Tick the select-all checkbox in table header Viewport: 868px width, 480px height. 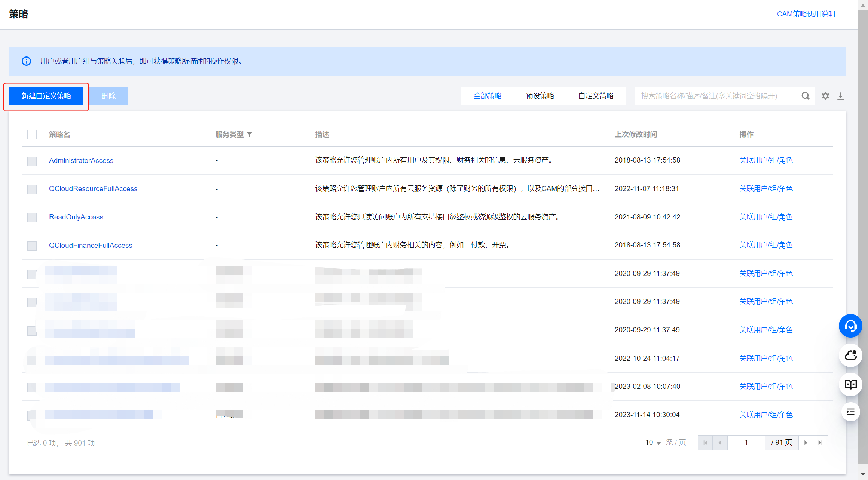(32, 135)
